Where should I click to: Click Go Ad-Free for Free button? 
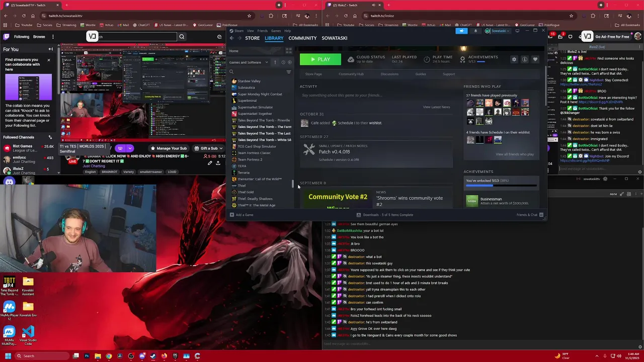(612, 37)
